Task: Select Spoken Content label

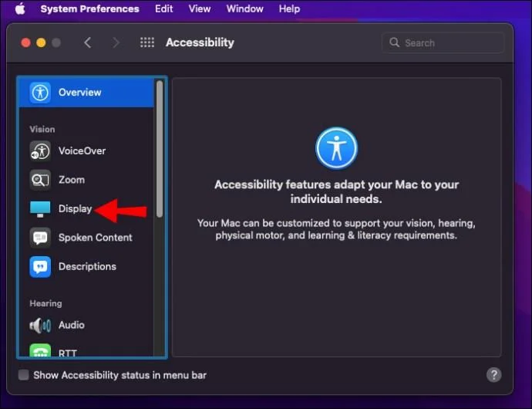Action: click(x=96, y=238)
